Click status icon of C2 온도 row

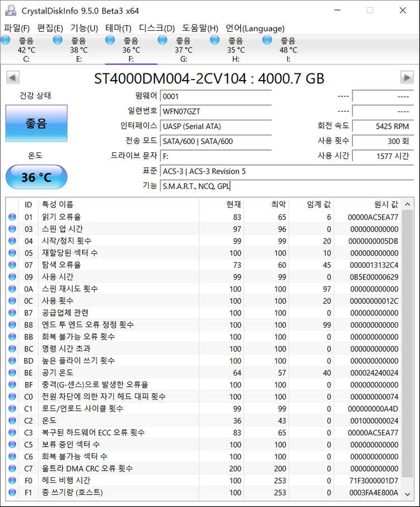(12, 420)
